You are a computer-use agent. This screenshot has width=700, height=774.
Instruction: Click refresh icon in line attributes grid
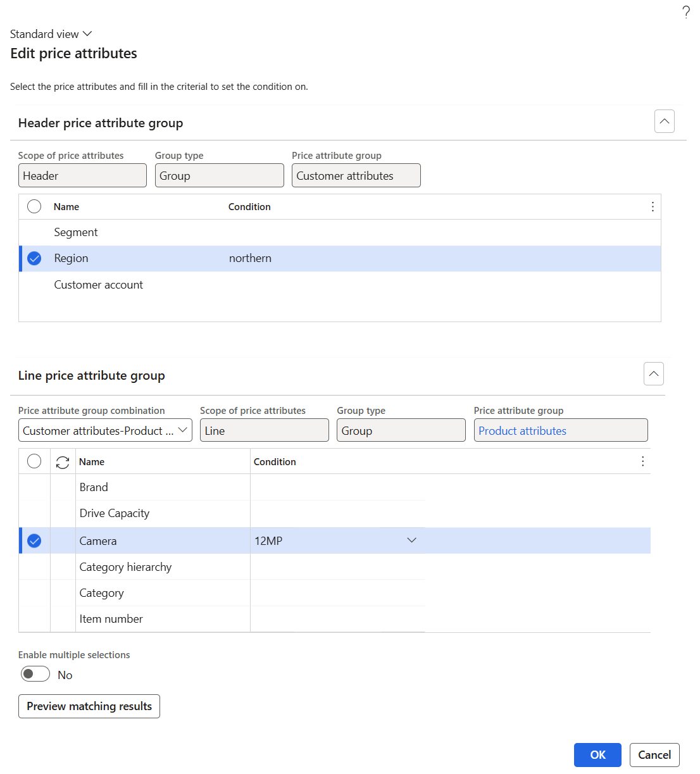(x=63, y=462)
